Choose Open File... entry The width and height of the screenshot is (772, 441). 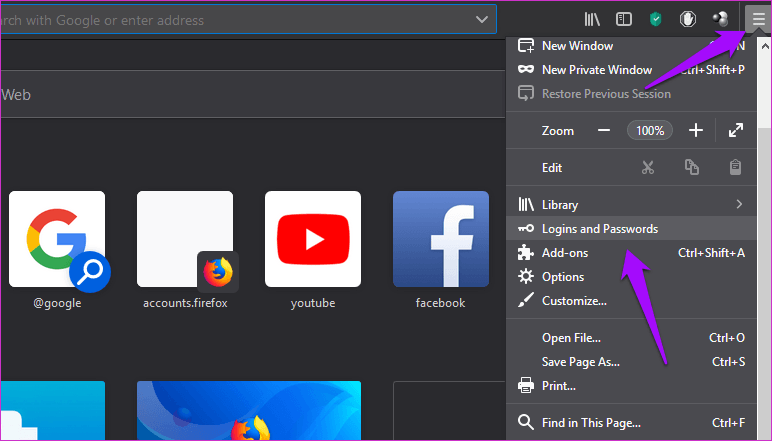point(631,338)
